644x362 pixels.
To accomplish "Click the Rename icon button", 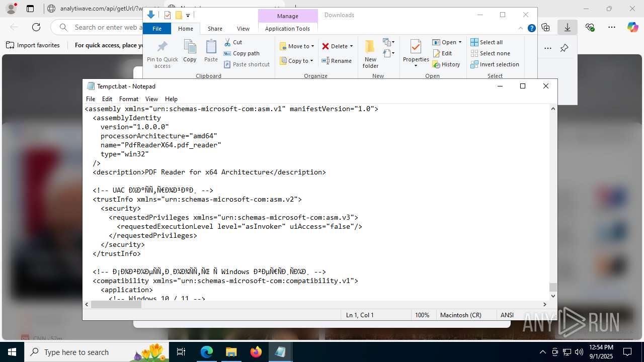I will [337, 61].
